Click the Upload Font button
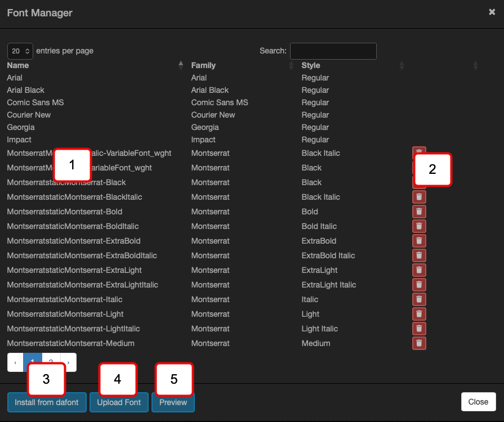Screen dimensions: 504x422 119,402
